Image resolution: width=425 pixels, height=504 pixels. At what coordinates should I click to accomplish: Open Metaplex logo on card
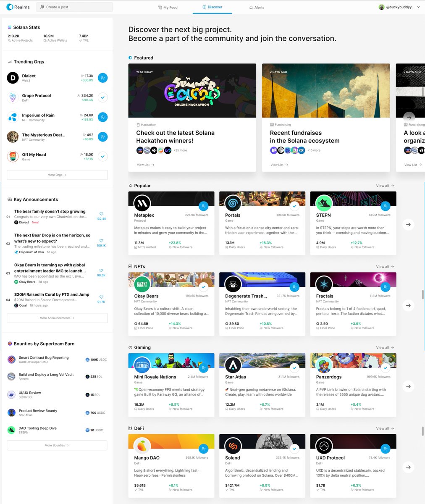coord(142,204)
